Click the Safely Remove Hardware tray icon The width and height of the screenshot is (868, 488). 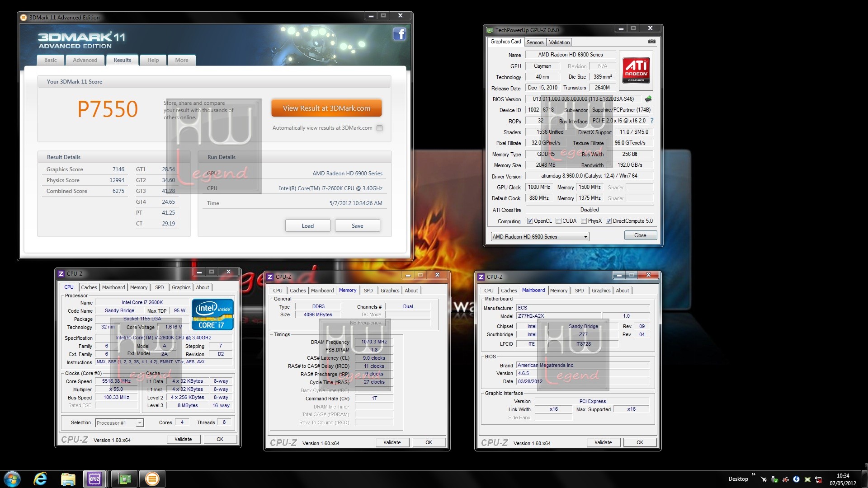(774, 479)
